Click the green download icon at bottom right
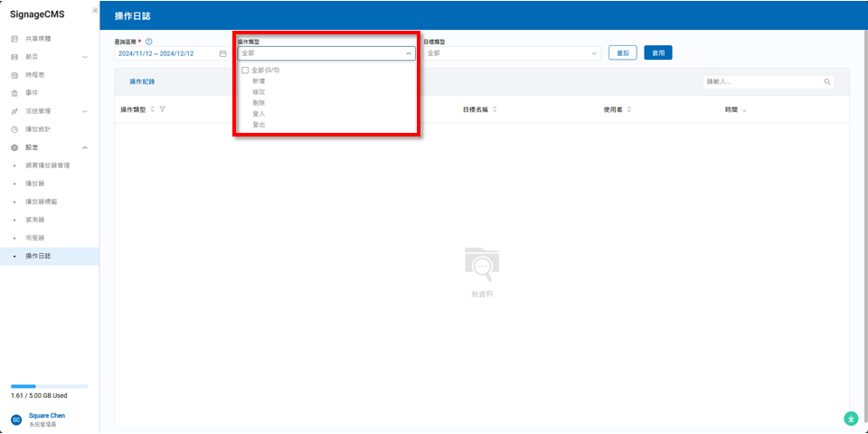Viewport: 868px width, 434px height. (x=850, y=418)
